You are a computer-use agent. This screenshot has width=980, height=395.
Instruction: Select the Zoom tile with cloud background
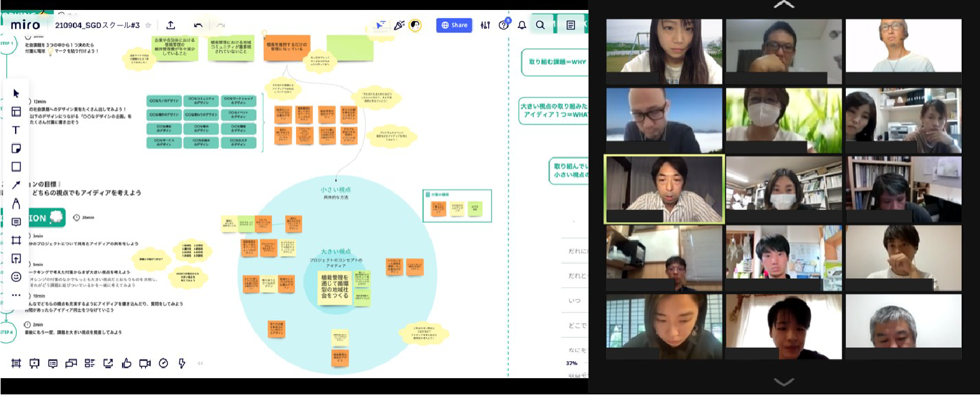[665, 121]
